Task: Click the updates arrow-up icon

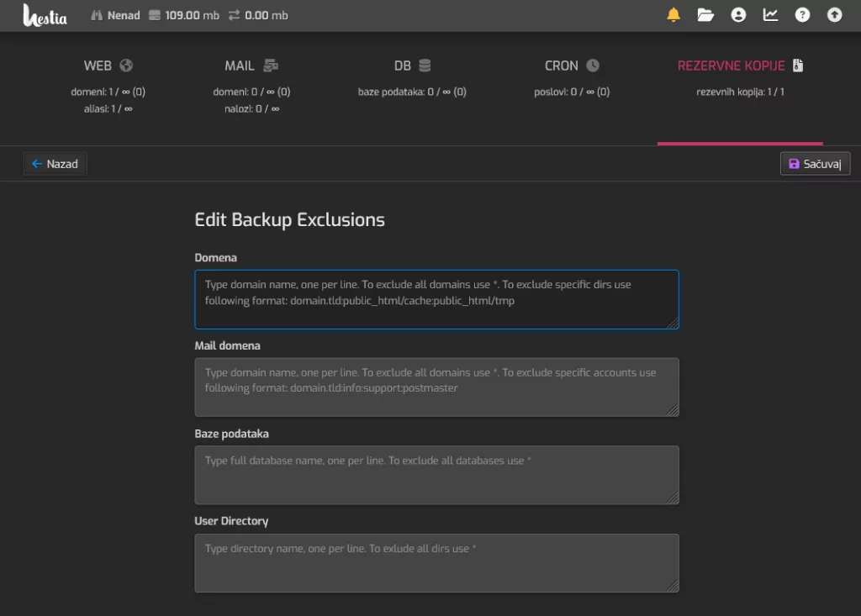Action: (834, 15)
